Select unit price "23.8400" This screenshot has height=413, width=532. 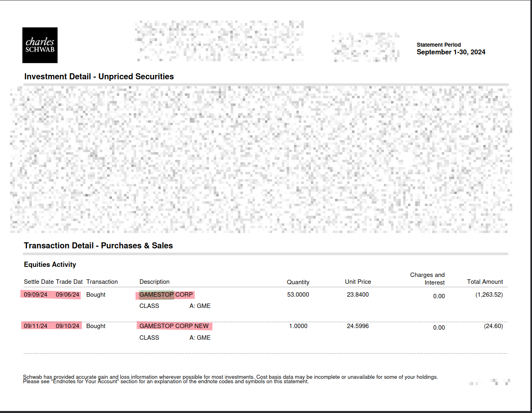pyautogui.click(x=358, y=295)
